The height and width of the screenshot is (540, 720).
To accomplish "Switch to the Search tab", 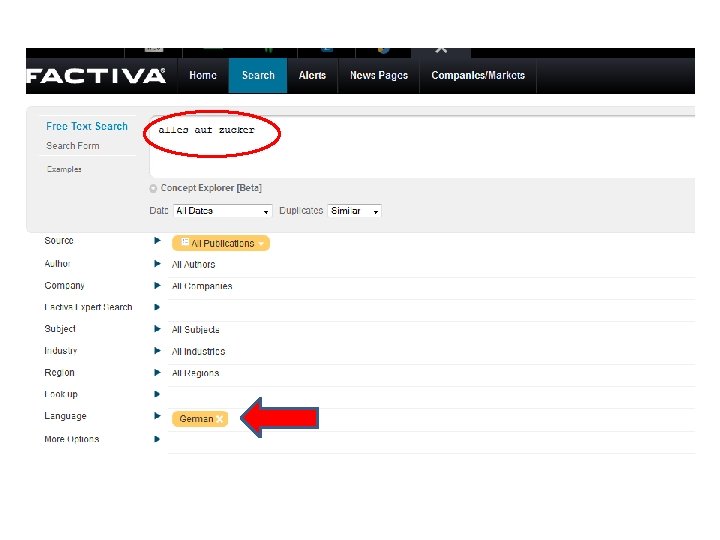I will pos(258,75).
